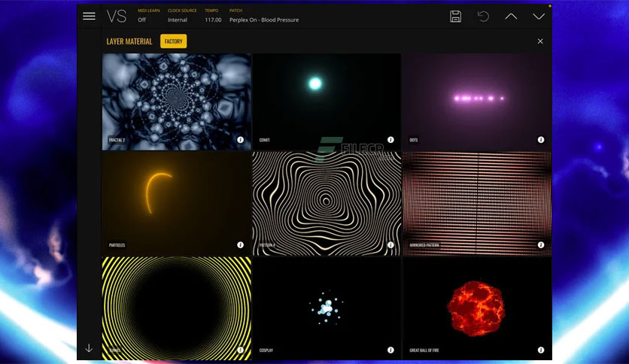
Task: Open the info icon on the Particles material
Action: [241, 245]
